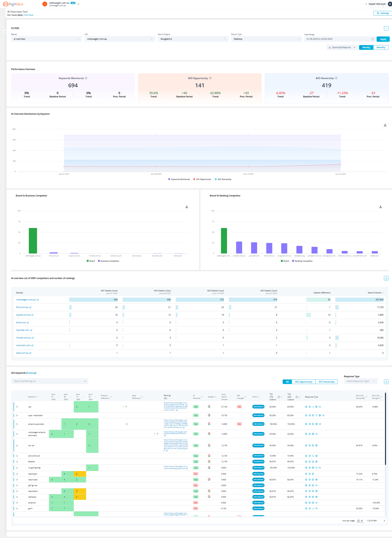
Task: Toggle Ranking Competitor legend item
Action: click(x=302, y=261)
